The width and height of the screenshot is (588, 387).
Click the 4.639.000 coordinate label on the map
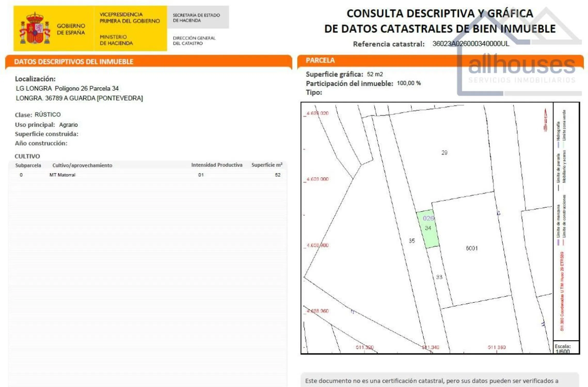point(317,179)
